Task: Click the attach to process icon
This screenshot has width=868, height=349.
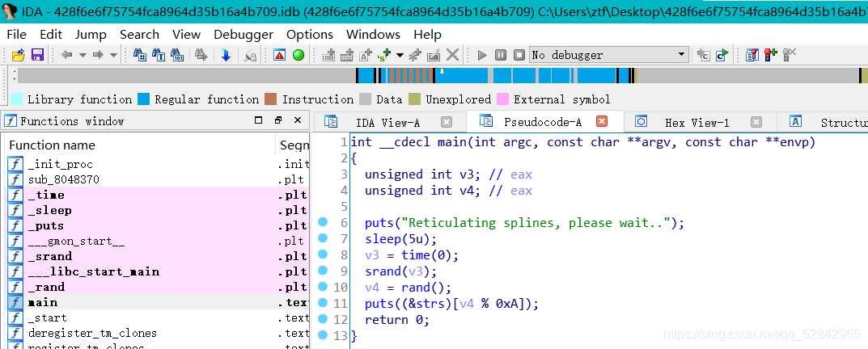Action: click(x=704, y=55)
